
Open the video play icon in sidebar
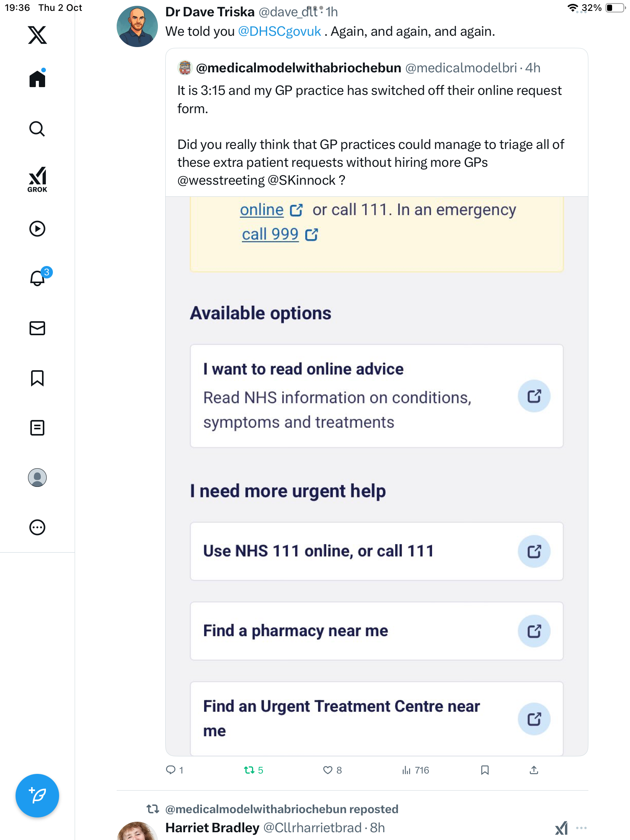(37, 229)
